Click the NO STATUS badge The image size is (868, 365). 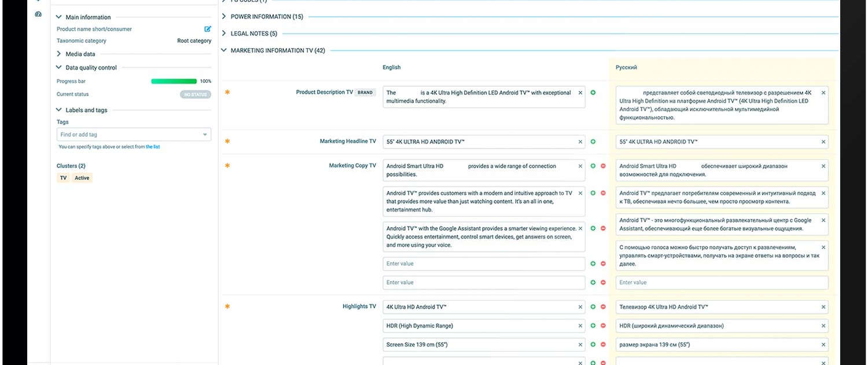tap(196, 94)
